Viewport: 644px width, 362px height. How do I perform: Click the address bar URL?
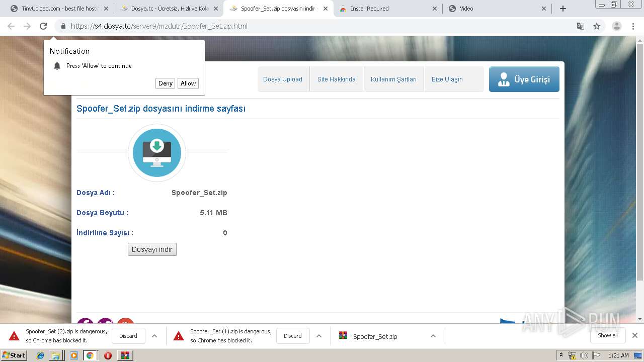159,26
